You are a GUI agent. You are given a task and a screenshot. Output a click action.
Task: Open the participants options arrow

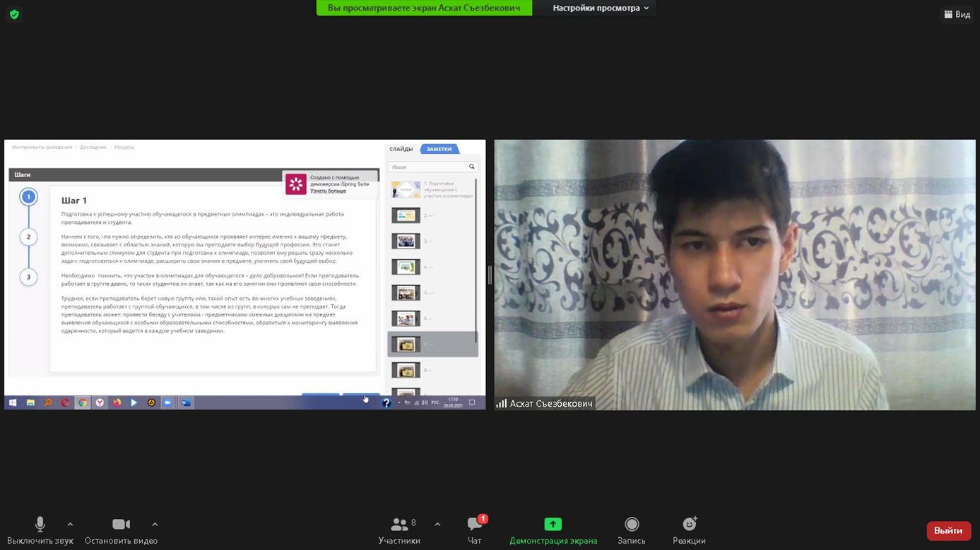[437, 525]
